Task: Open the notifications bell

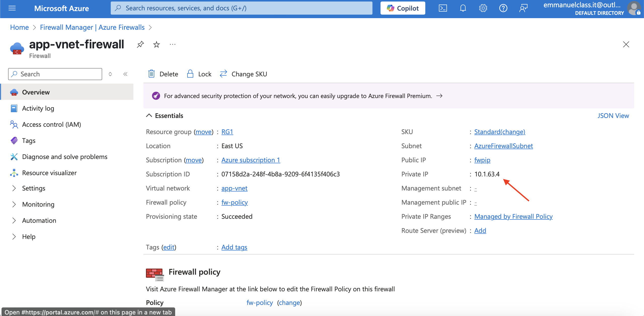Action: pyautogui.click(x=463, y=8)
